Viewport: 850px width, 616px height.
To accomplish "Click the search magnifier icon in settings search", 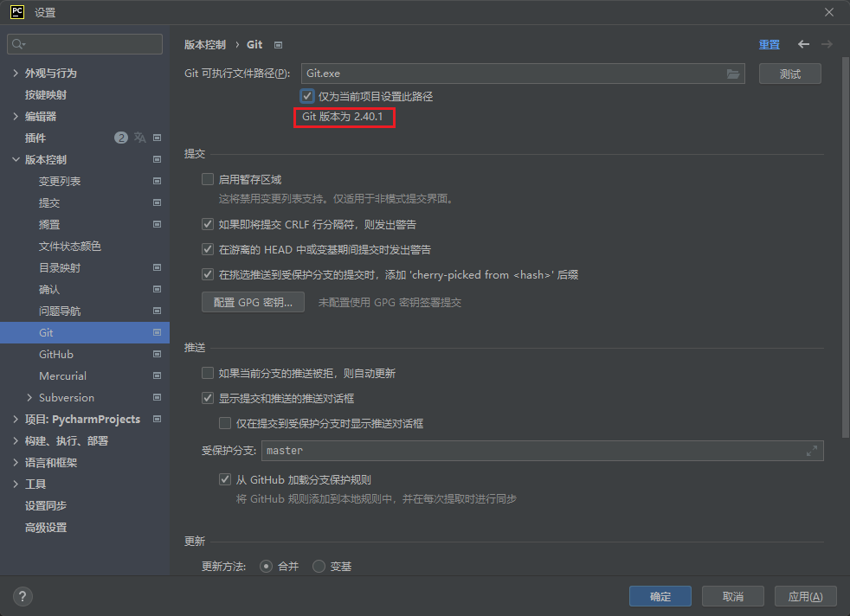I will point(18,44).
